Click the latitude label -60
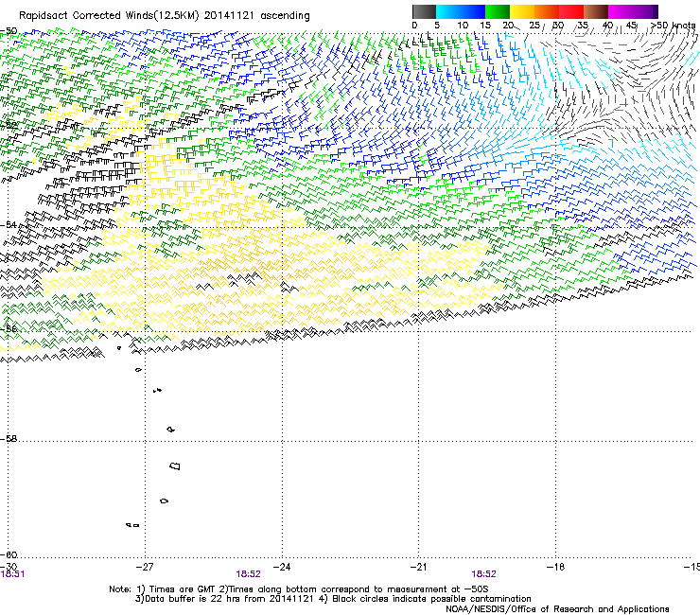The width and height of the screenshot is (700, 615). [9, 554]
